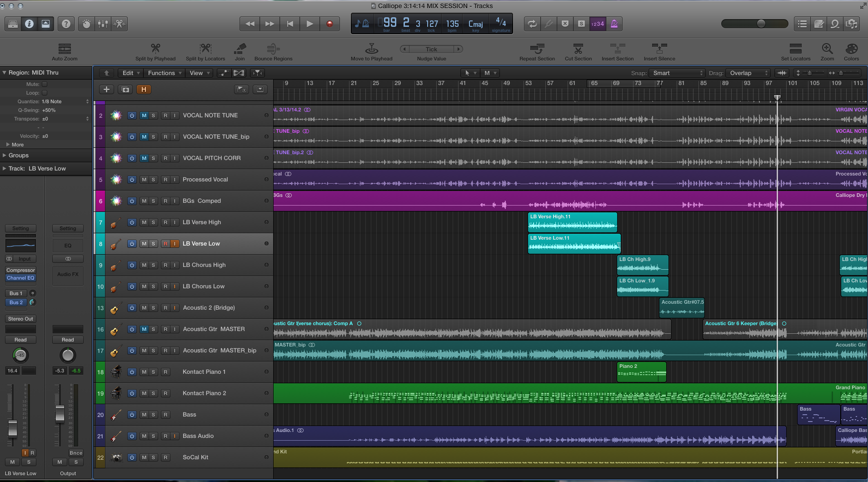Screen dimensions: 868x482
Task: Click Split by Locators icon
Action: (205, 48)
